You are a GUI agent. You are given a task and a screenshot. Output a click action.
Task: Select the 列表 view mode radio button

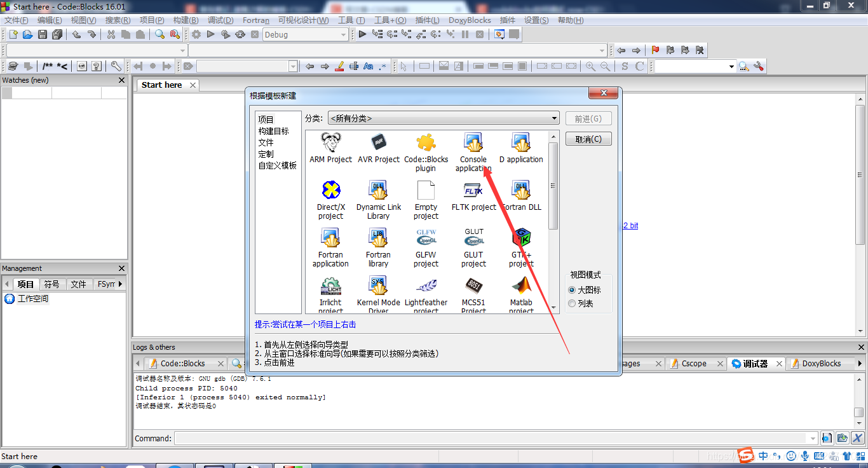(x=572, y=304)
